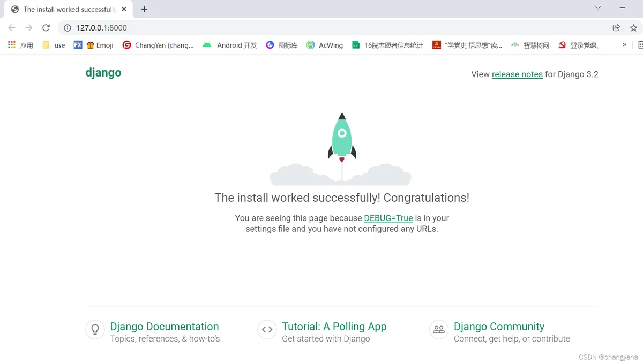This screenshot has height=364, width=643.
Task: Click the people community icon
Action: click(439, 329)
